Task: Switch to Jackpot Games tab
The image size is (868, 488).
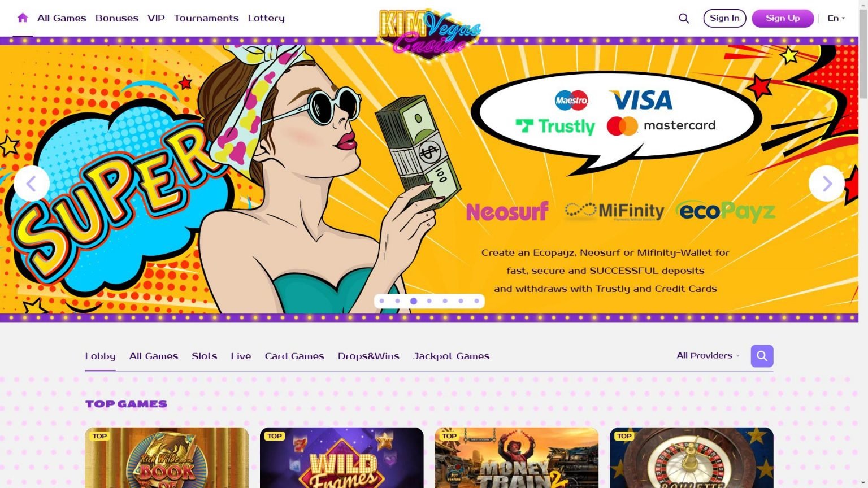Action: (451, 356)
